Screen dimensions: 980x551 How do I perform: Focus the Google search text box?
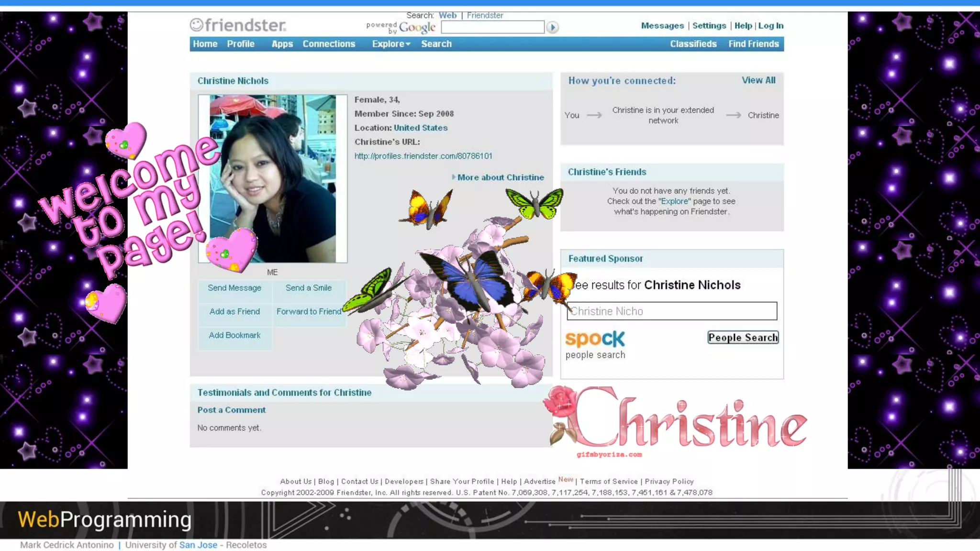click(x=492, y=27)
